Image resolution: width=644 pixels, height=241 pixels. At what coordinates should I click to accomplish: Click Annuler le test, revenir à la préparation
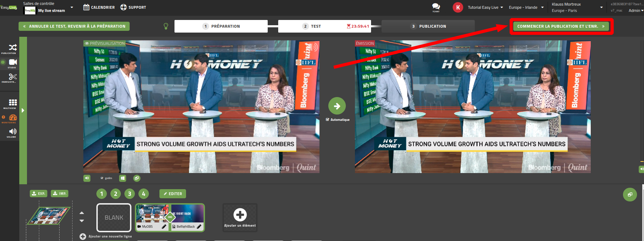[x=74, y=26]
